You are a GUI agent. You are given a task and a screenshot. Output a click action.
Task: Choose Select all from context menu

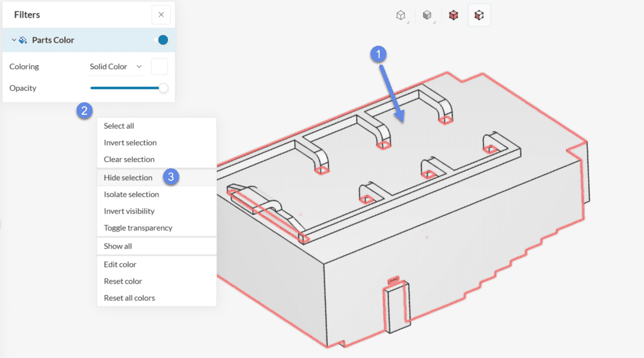click(x=119, y=126)
